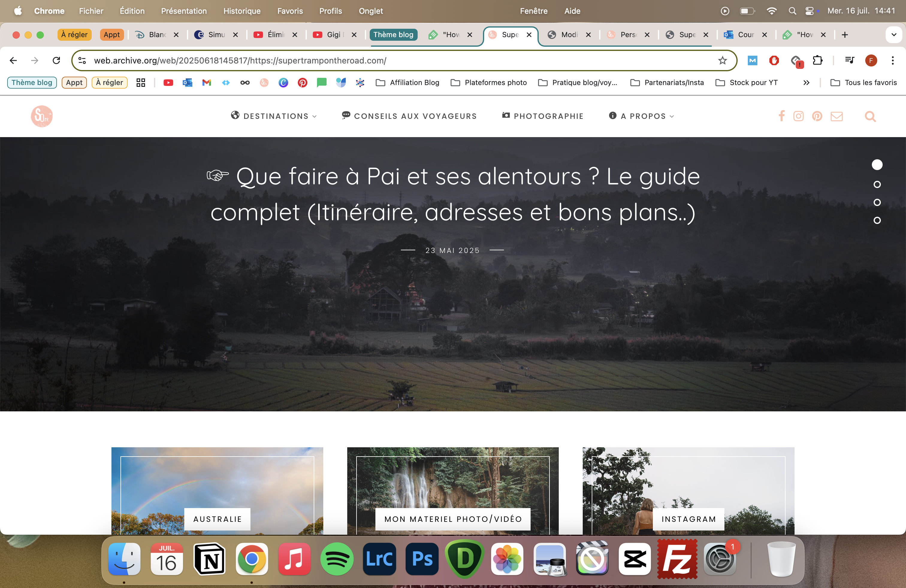Open System Settings from the Dock
The width and height of the screenshot is (906, 588).
[x=720, y=559]
